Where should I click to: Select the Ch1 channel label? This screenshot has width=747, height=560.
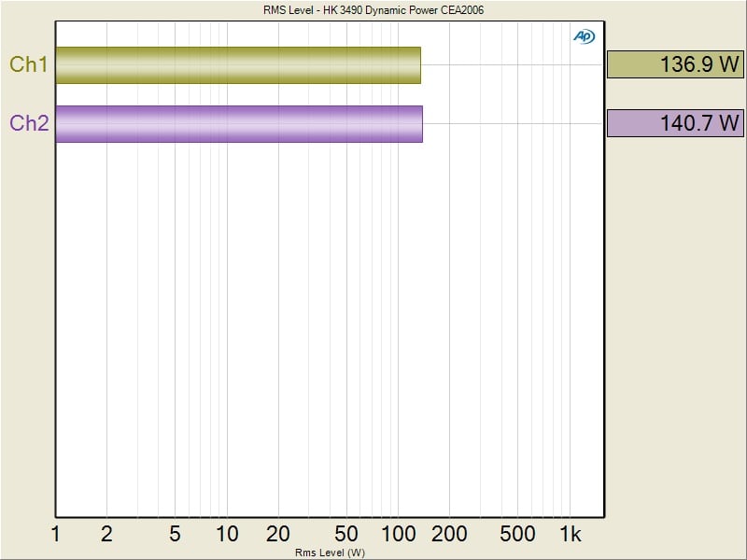(29, 64)
